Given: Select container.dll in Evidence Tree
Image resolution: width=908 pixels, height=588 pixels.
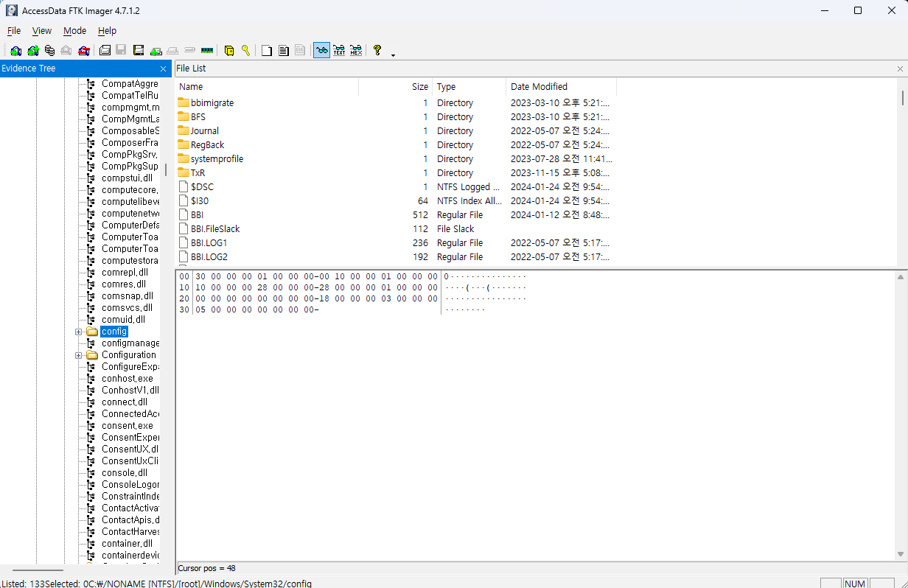Looking at the screenshot, I should 127,544.
